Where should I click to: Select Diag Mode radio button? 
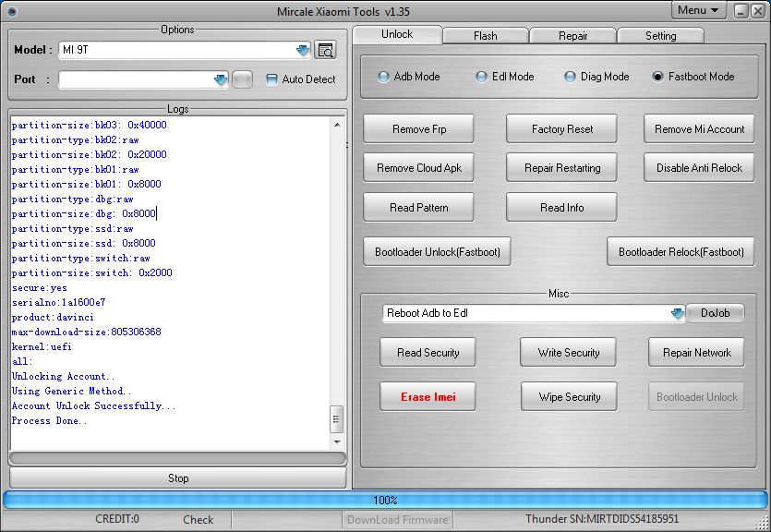[570, 77]
